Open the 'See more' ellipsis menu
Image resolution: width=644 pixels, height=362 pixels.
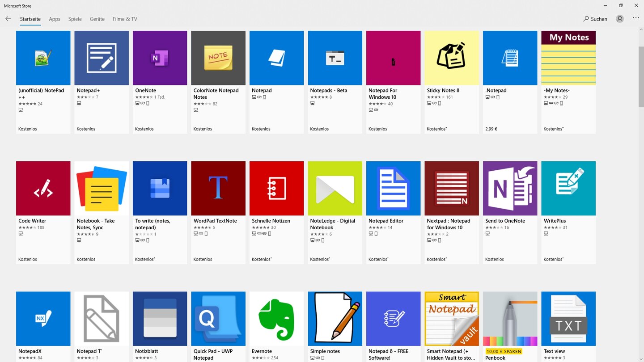click(x=636, y=19)
